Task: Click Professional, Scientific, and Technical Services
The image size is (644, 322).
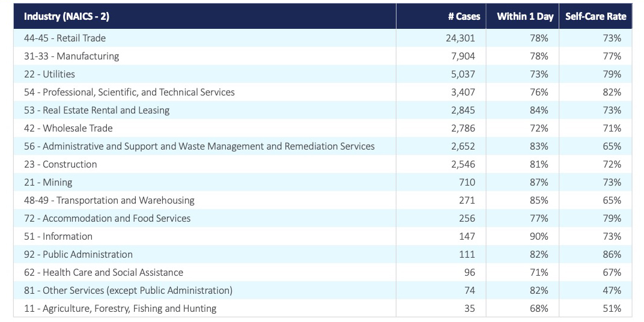Action: (x=129, y=92)
